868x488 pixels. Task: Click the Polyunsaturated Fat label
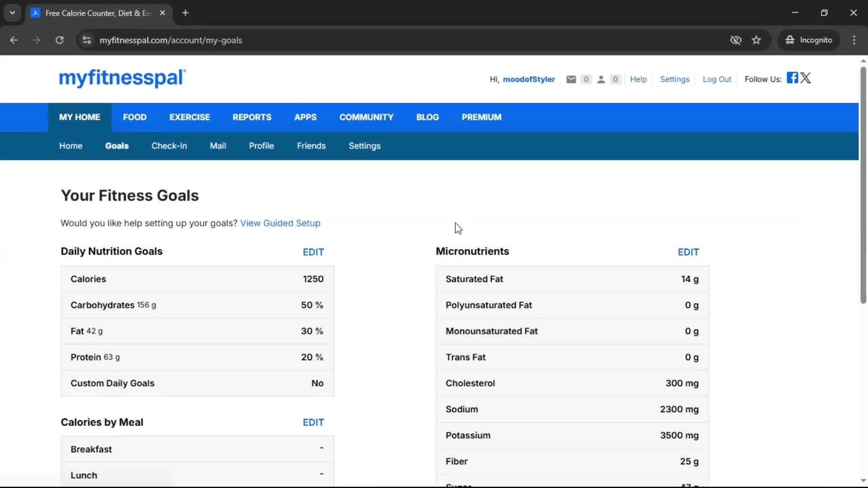coord(488,305)
